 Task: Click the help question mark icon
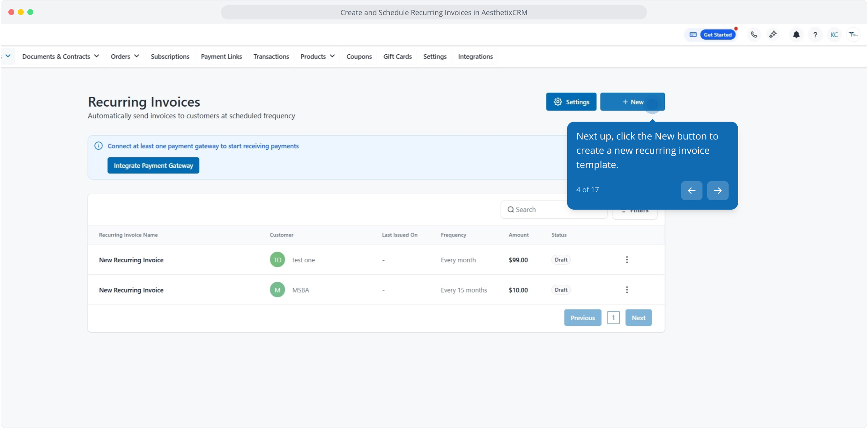815,35
